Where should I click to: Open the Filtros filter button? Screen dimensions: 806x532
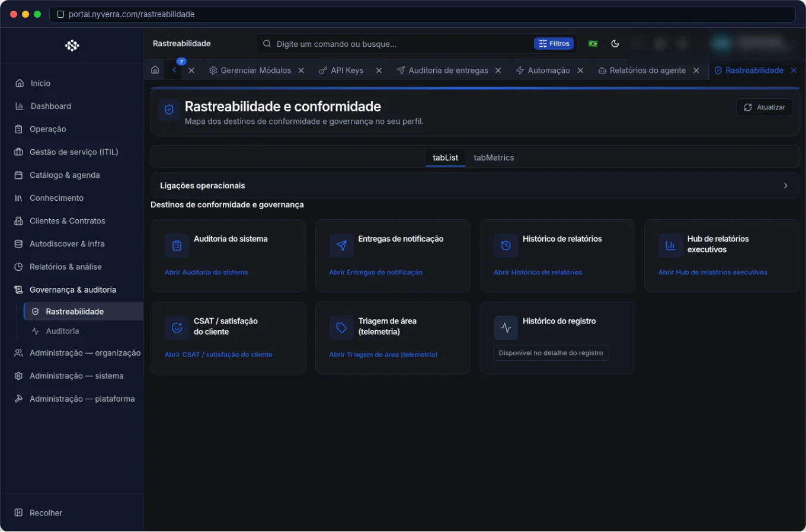coord(554,43)
